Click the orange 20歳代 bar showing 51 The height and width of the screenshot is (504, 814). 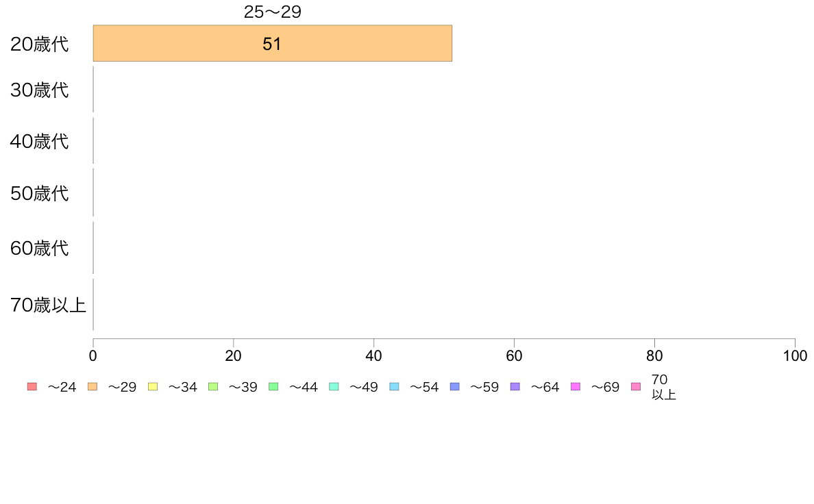click(273, 43)
